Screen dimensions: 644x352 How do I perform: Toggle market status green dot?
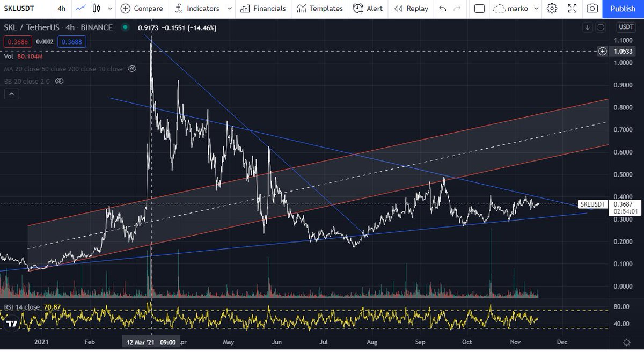click(125, 27)
